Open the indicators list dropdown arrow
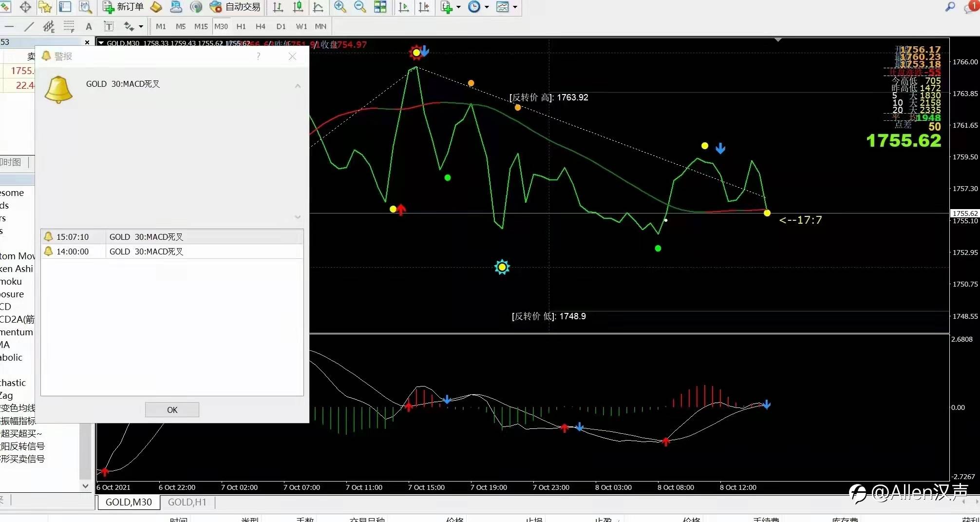980x522 pixels. pos(458,7)
